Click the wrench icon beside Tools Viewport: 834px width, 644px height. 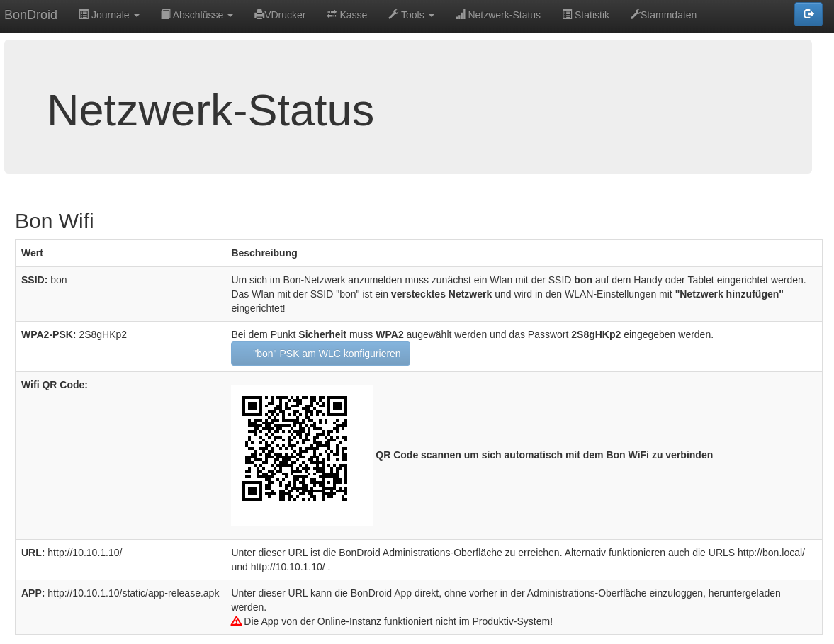coord(393,15)
